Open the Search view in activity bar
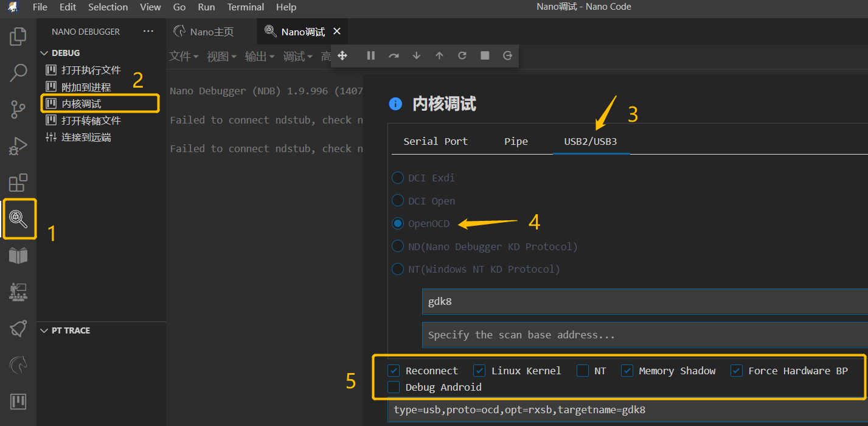The width and height of the screenshot is (868, 426). pyautogui.click(x=18, y=73)
